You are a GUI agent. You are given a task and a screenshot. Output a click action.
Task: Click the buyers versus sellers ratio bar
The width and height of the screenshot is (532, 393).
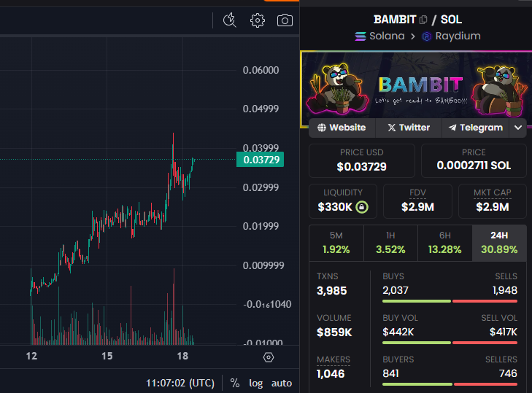point(450,384)
